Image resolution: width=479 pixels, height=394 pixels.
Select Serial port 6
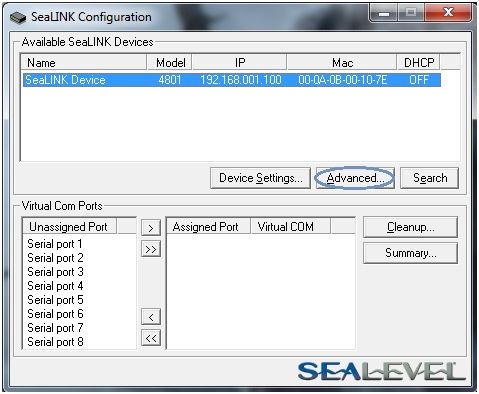click(55, 314)
